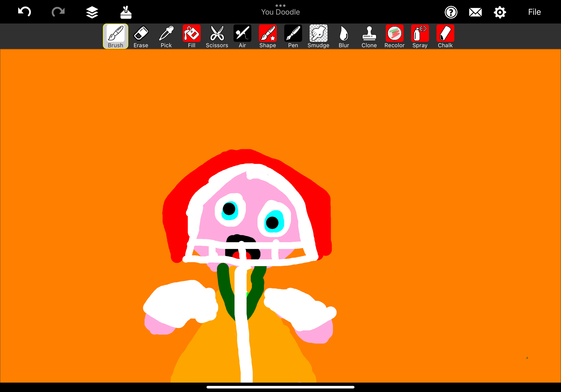Screen dimensions: 561x392
Task: Open the help question mark
Action: coord(451,12)
